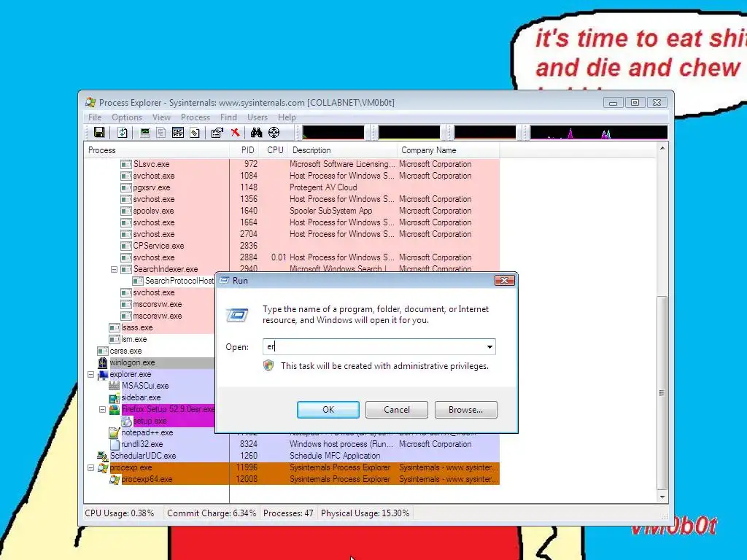The width and height of the screenshot is (747, 560).
Task: Click the crosshair Find Window's Process icon
Action: click(274, 133)
